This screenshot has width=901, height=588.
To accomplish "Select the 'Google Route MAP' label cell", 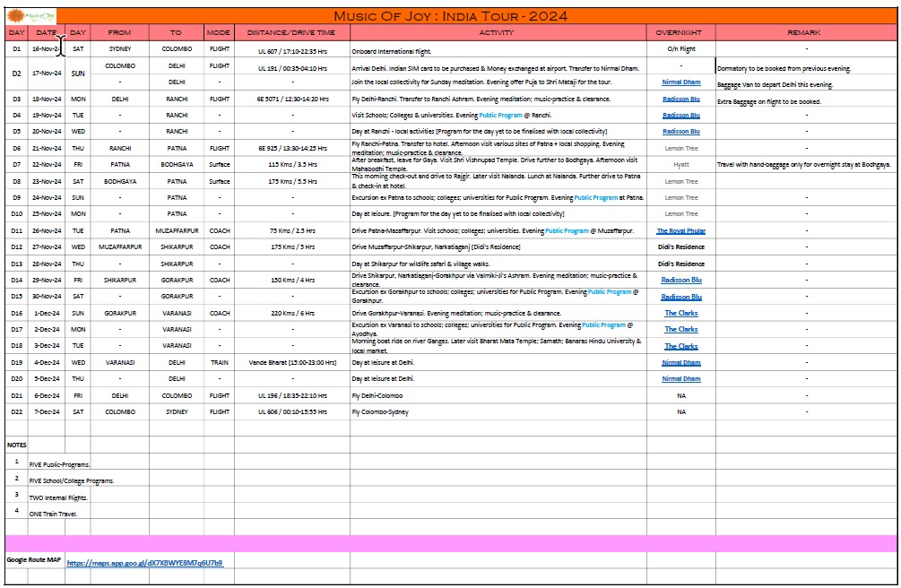I will point(34,559).
